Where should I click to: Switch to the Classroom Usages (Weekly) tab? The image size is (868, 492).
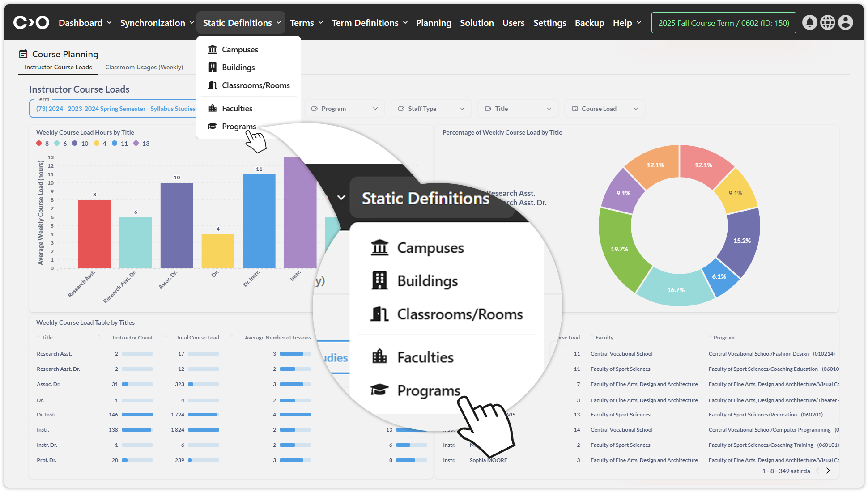point(144,67)
